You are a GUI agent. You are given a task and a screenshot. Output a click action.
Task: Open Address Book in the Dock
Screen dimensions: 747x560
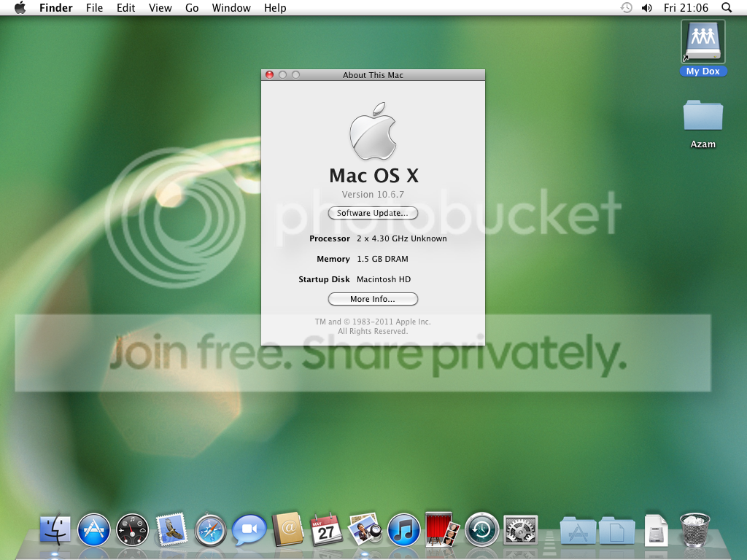point(287,529)
